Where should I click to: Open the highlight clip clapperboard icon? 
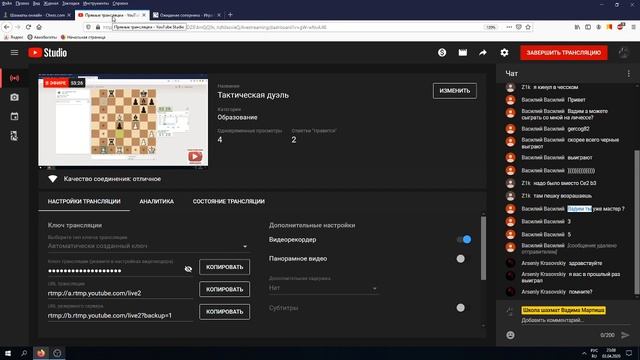(x=462, y=53)
